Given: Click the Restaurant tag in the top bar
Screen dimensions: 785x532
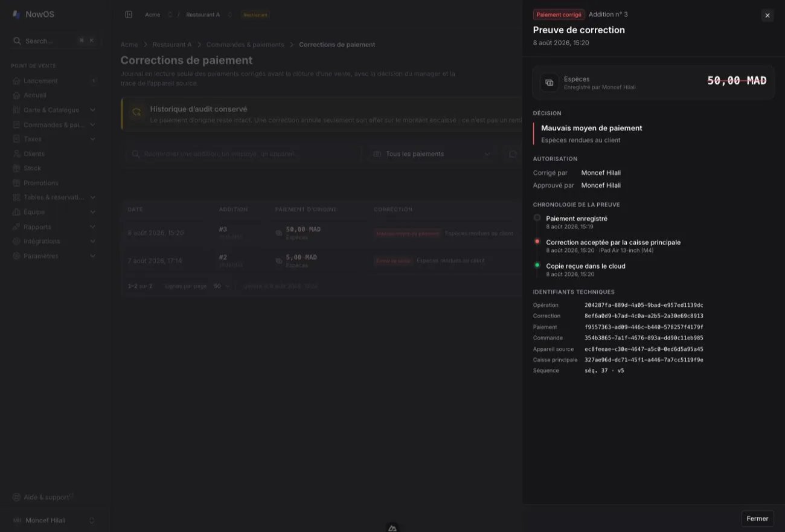Looking at the screenshot, I should (255, 14).
